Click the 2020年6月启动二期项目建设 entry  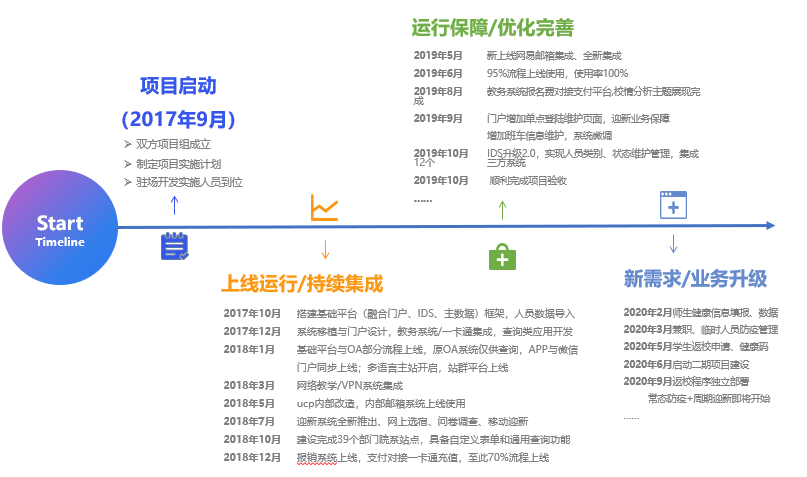pyautogui.click(x=686, y=364)
